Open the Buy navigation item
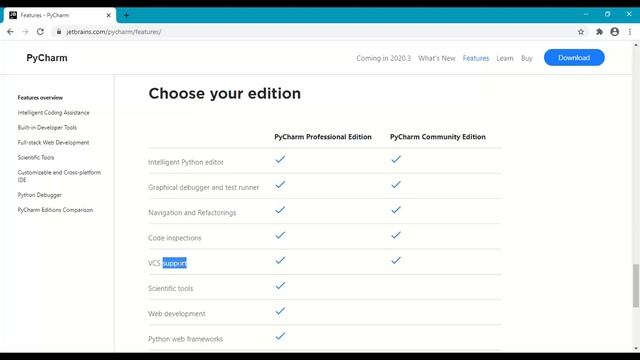This screenshot has width=640, height=360. point(527,58)
